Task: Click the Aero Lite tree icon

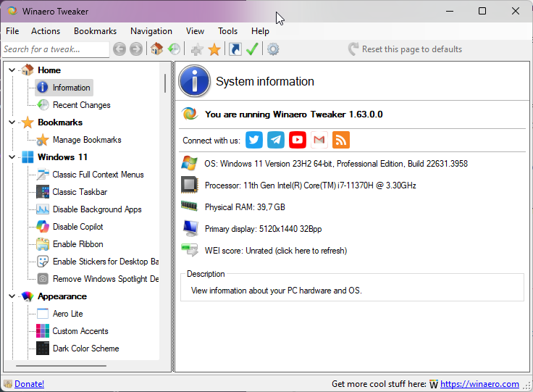Action: pos(43,314)
